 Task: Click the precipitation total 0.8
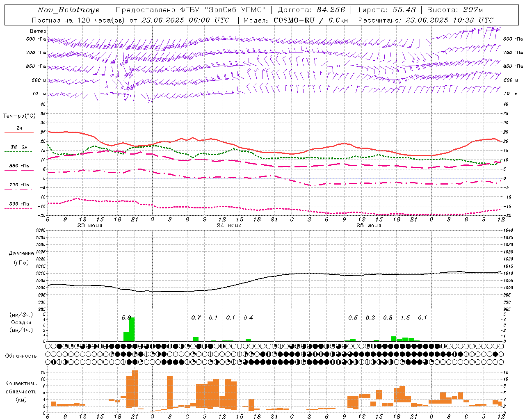tap(388, 317)
